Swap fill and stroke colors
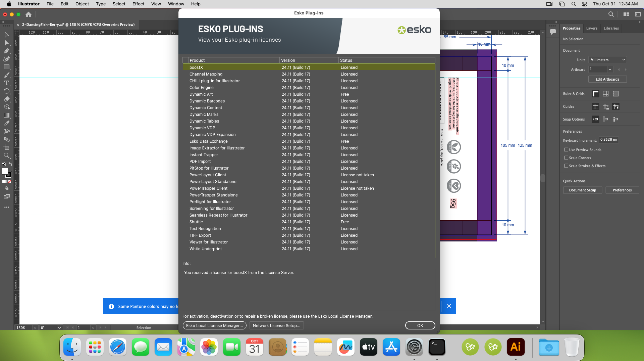 (10, 164)
